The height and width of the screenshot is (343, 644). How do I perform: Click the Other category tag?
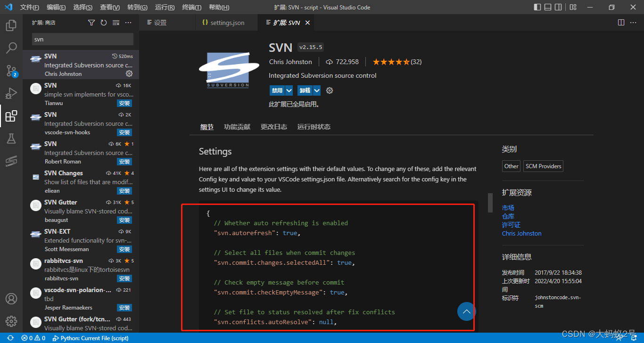[x=512, y=166]
